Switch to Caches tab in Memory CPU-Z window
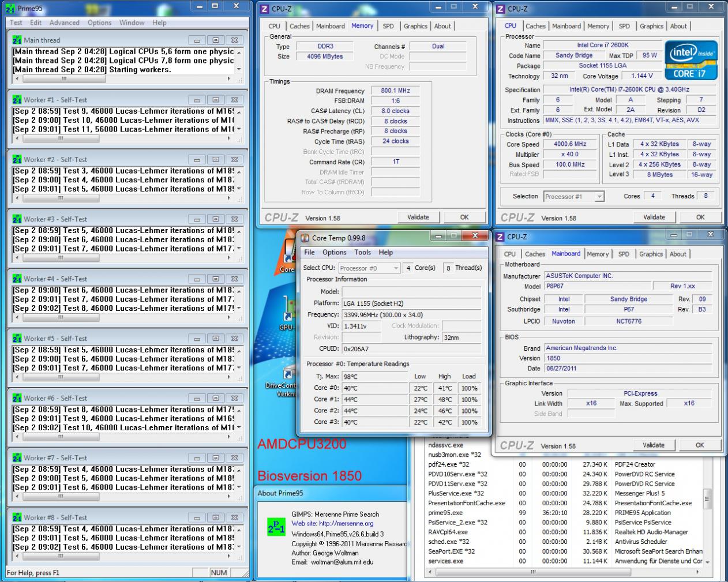728x582 pixels. 299,26
